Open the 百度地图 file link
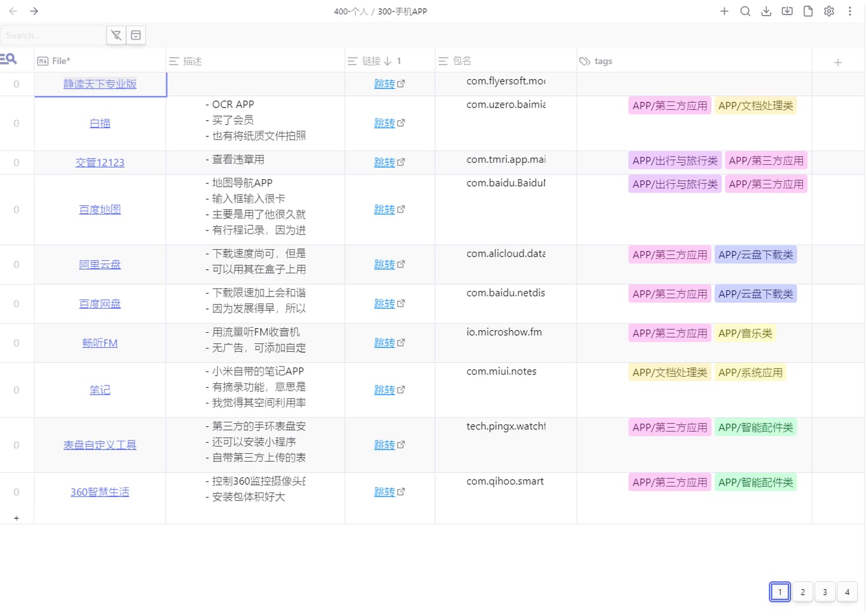 pos(99,210)
